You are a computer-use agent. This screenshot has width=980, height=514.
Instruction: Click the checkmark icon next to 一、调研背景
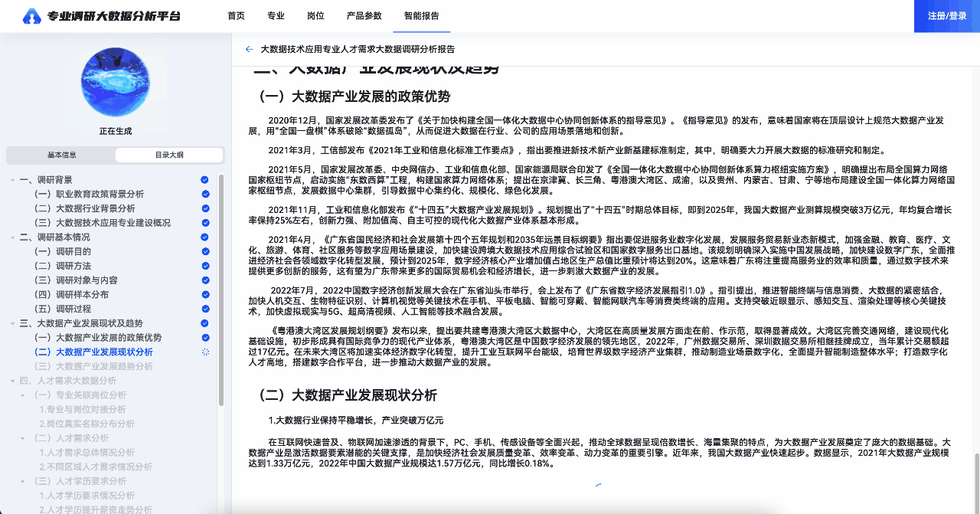click(x=204, y=179)
